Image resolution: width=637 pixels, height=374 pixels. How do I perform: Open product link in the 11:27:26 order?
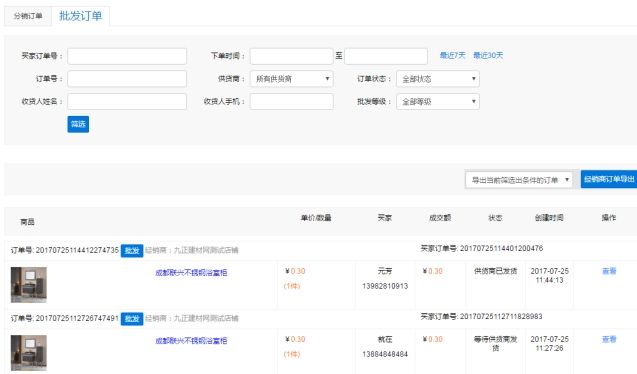[x=191, y=341]
